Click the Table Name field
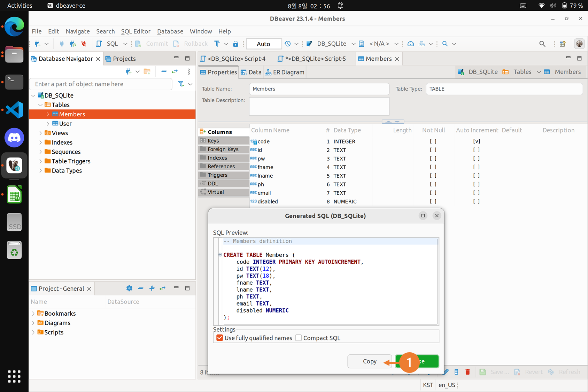The image size is (588, 392). point(319,89)
